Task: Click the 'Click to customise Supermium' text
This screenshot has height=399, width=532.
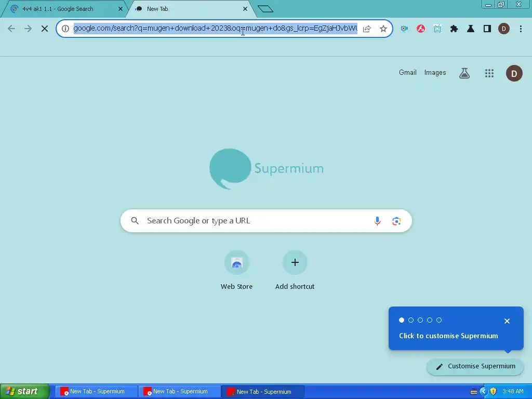Action: pos(448,336)
